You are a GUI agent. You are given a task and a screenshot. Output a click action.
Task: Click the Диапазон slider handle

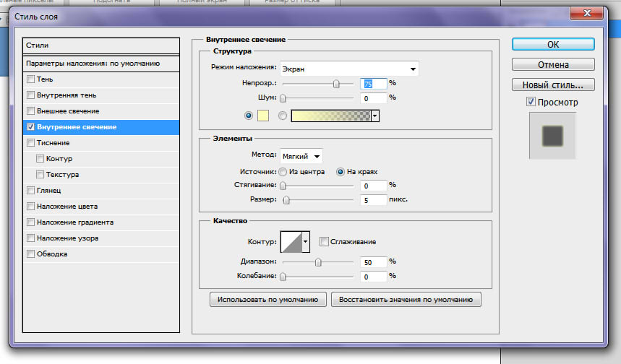pyautogui.click(x=318, y=262)
